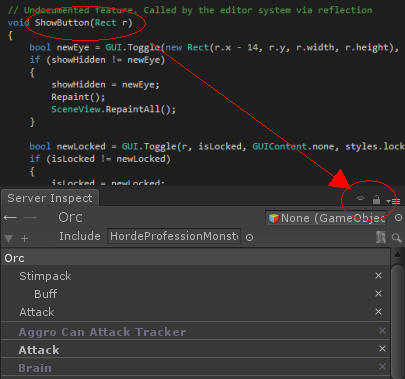Collapse the tree with the down triangle

pos(9,239)
